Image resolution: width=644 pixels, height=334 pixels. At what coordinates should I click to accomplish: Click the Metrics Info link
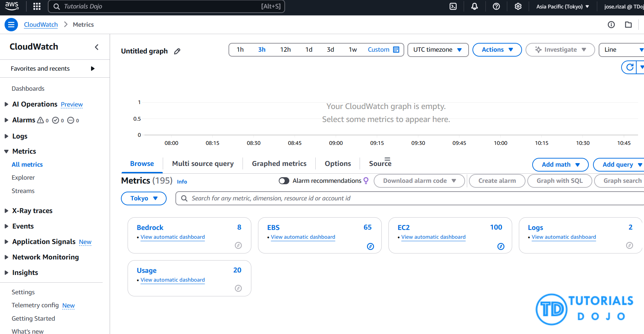(x=182, y=182)
